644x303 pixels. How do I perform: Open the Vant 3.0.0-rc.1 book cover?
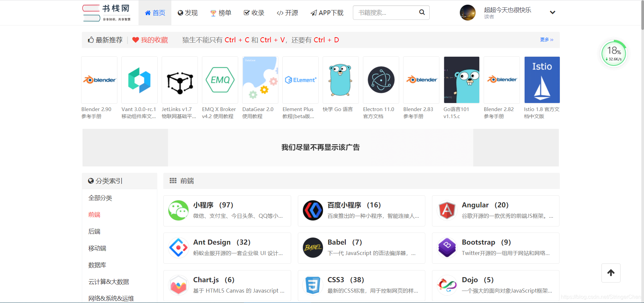click(x=140, y=80)
